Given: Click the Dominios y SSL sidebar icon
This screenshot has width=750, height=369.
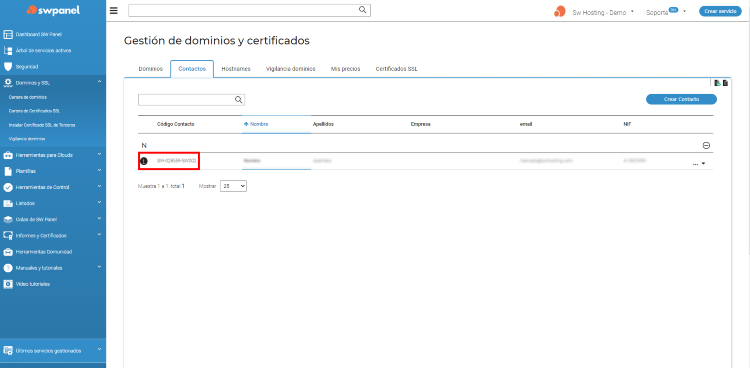Looking at the screenshot, I should pyautogui.click(x=7, y=83).
